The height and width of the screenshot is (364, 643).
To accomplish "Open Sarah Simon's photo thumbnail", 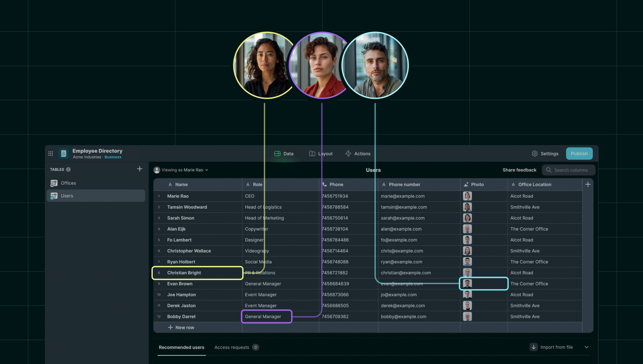I will pos(467,218).
